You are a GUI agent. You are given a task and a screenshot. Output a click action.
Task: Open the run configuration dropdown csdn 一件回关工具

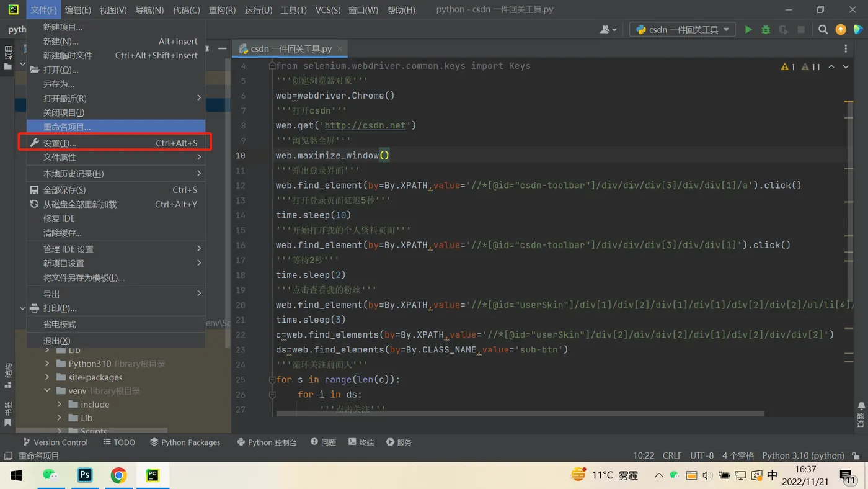[682, 30]
